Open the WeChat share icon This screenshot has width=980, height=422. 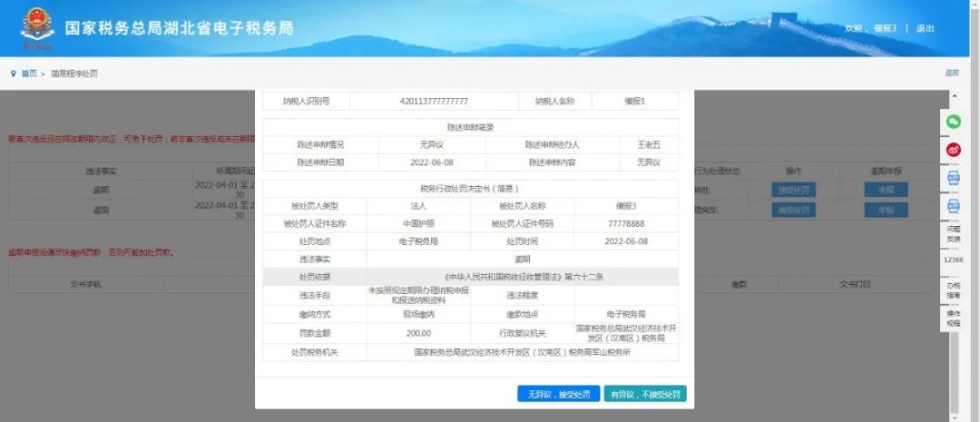tap(954, 122)
